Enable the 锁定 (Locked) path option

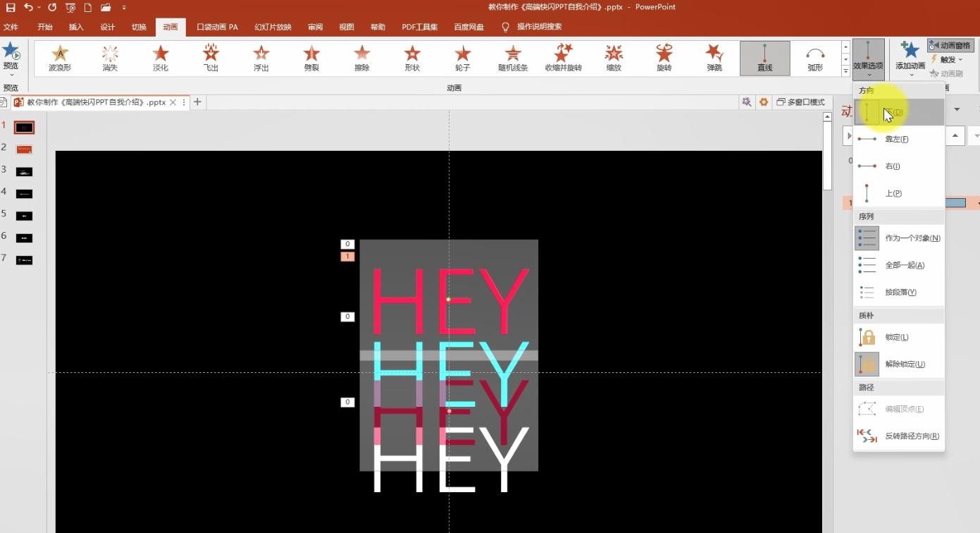click(x=898, y=337)
